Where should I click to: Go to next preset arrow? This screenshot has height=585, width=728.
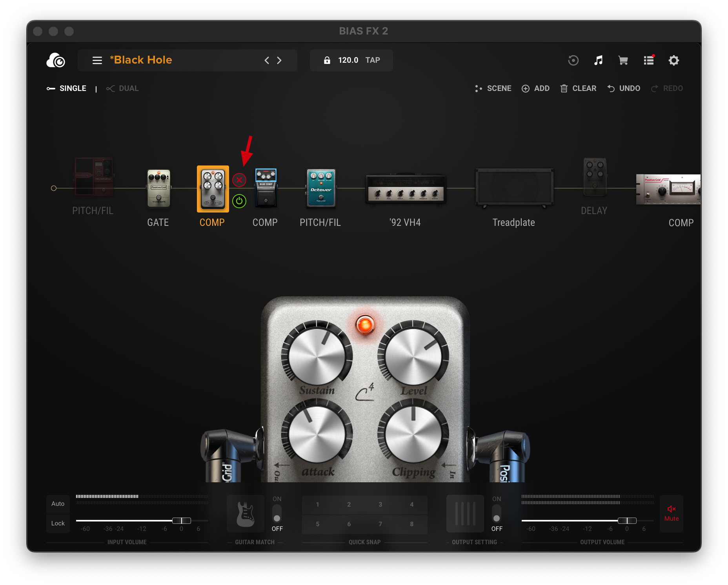279,60
